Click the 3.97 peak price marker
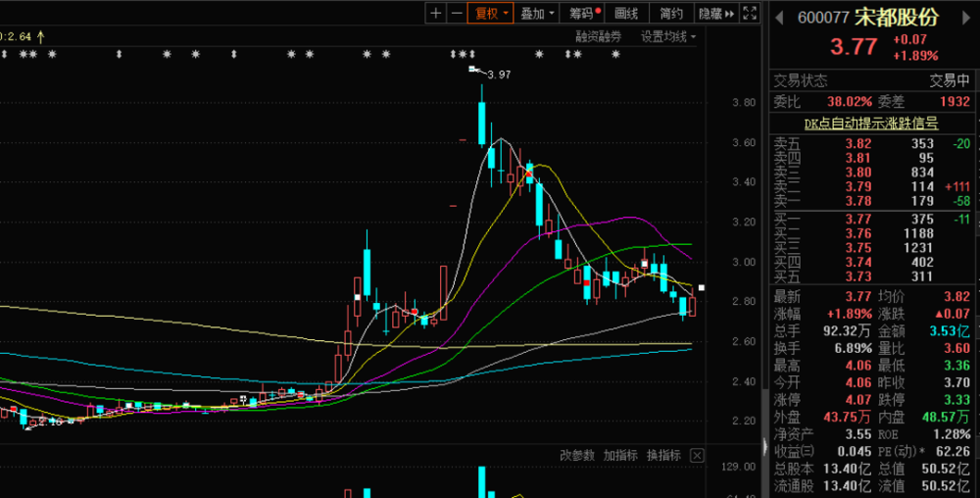Viewport: 980px width, 498px height. pyautogui.click(x=499, y=75)
